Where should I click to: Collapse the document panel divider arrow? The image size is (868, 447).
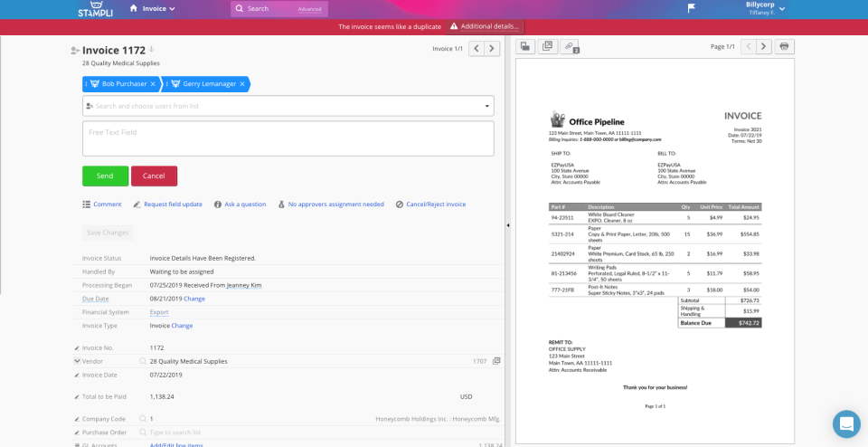pos(507,225)
